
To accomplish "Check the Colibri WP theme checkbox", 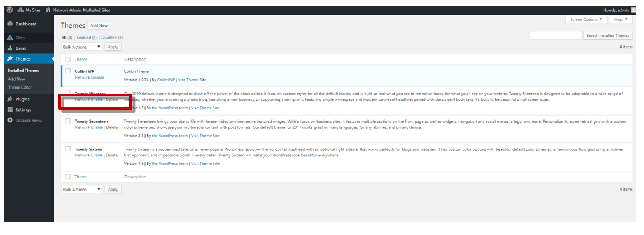I will tap(68, 72).
